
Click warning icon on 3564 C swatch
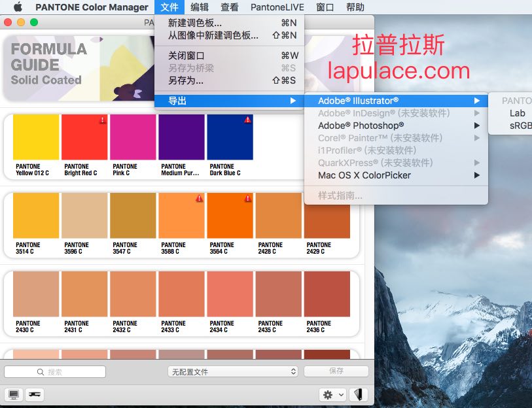(247, 199)
